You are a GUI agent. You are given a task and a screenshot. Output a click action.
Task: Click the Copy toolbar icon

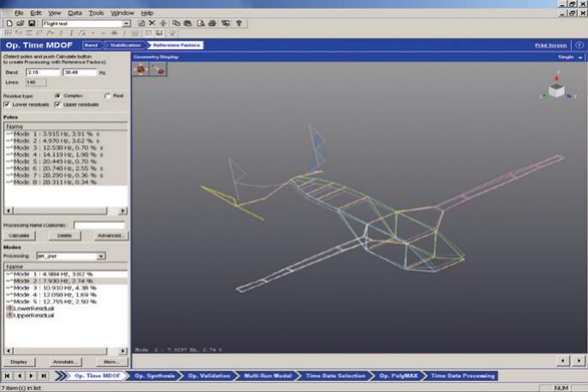(176, 23)
